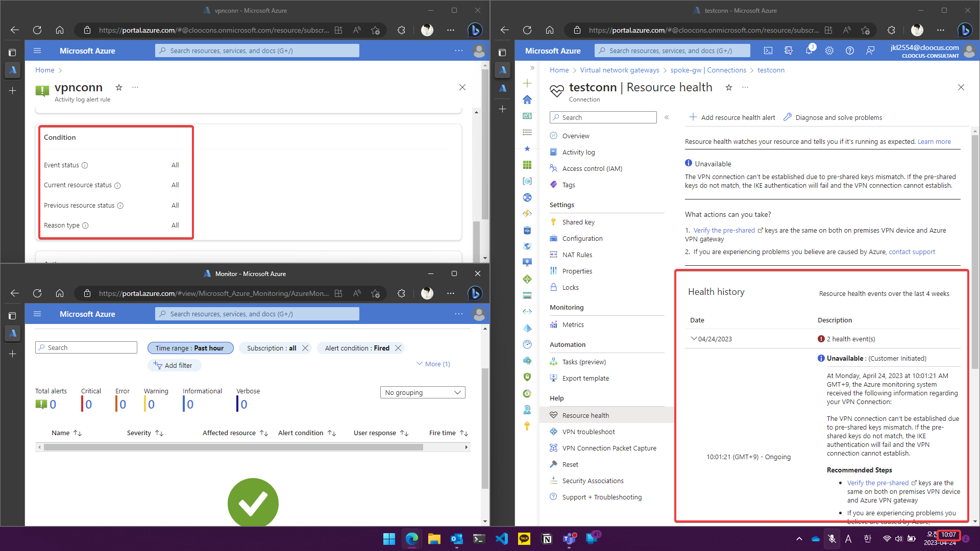Sort alerts by Severity column
Screen dimensions: 980x551
[x=145, y=433]
